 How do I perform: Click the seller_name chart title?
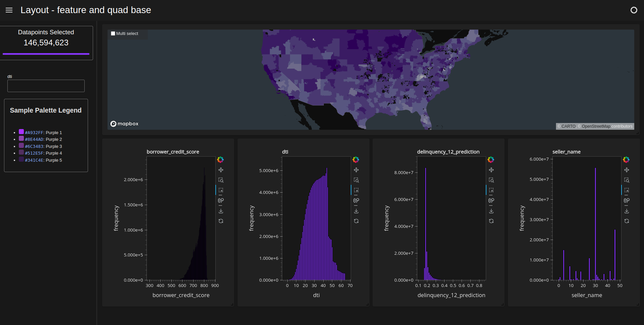(x=566, y=152)
